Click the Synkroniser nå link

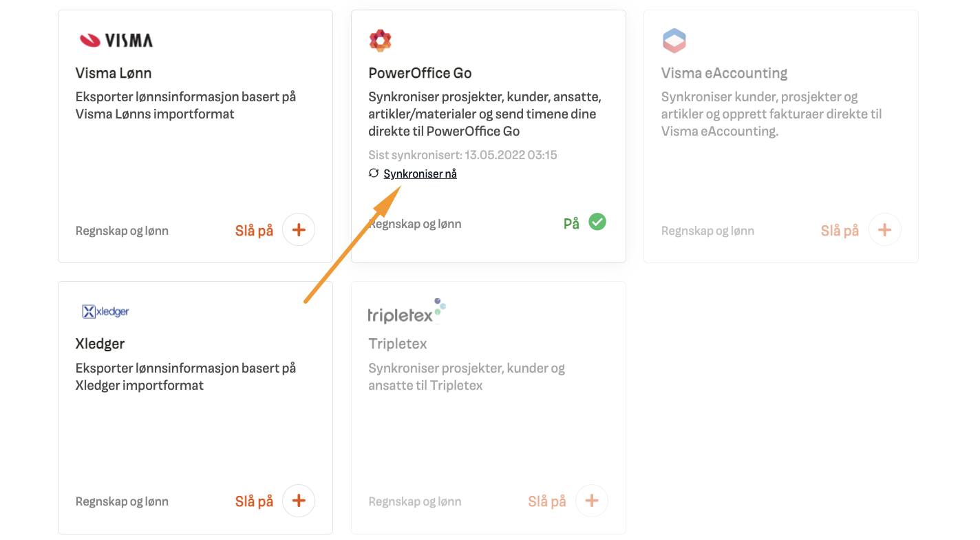420,174
